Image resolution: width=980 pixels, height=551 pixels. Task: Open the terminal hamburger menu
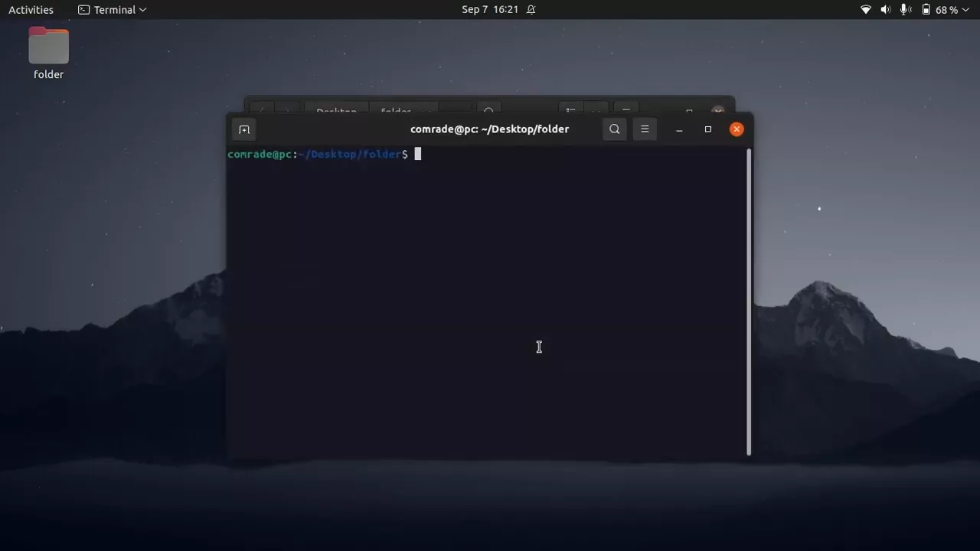click(645, 129)
